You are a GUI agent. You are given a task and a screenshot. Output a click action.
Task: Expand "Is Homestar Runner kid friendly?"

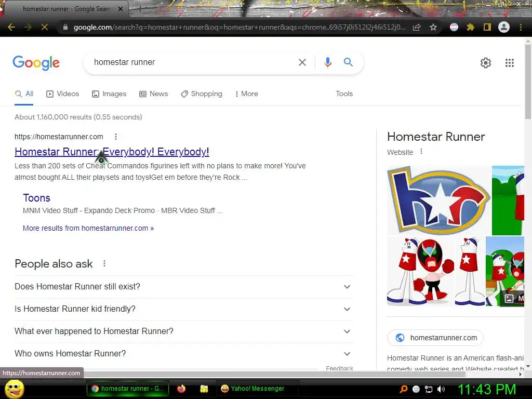[184, 309]
